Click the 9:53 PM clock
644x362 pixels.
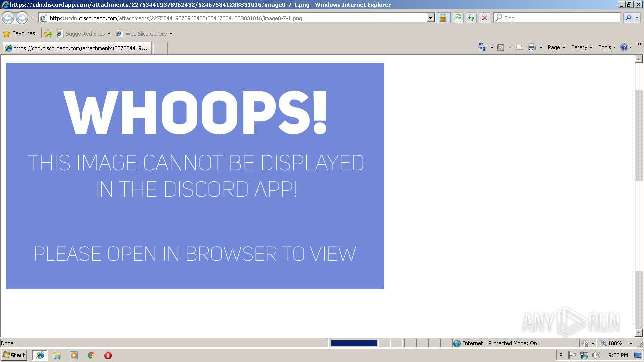618,355
